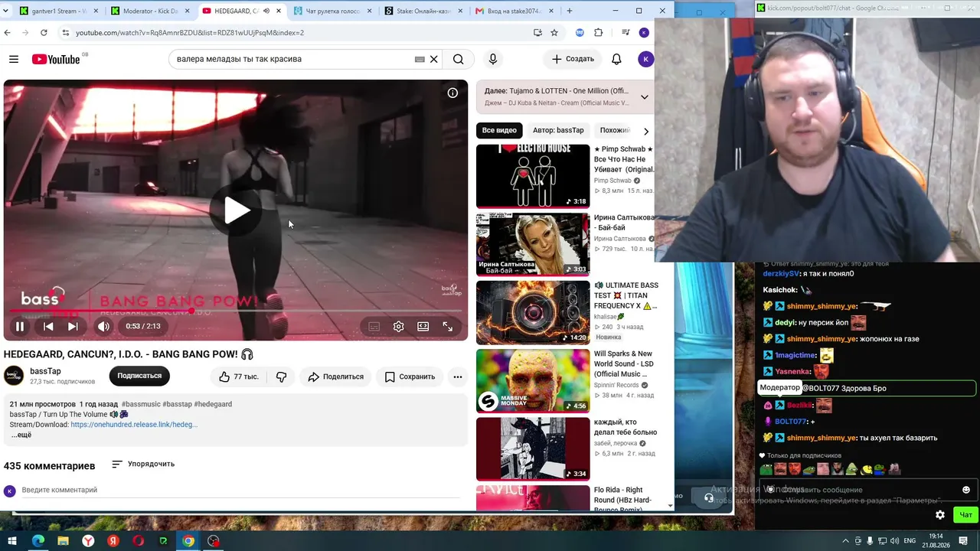Open Kick chat settings gear
980x551 pixels.
pyautogui.click(x=940, y=515)
